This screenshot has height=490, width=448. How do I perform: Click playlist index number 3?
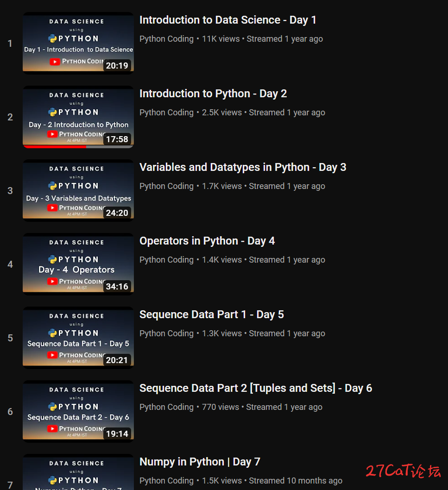coord(10,191)
